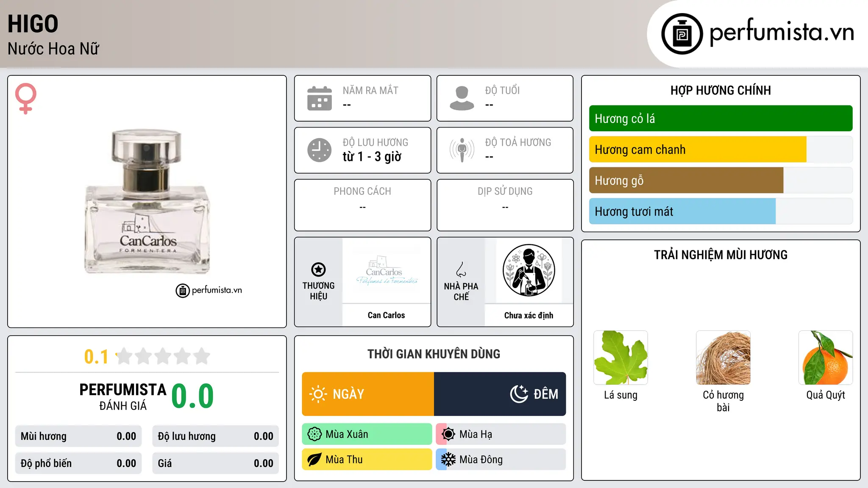The width and height of the screenshot is (868, 488).
Task: Click the Thời gian khuyên dùng heading
Action: click(434, 354)
